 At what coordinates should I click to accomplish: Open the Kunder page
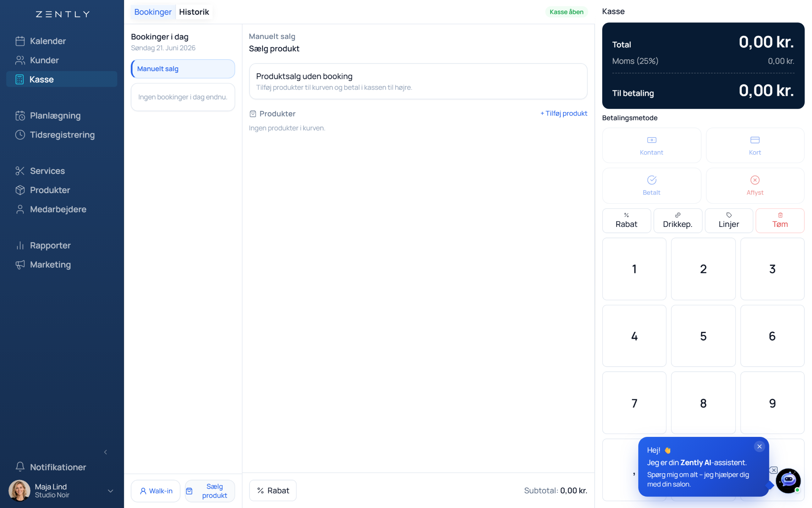62,60
